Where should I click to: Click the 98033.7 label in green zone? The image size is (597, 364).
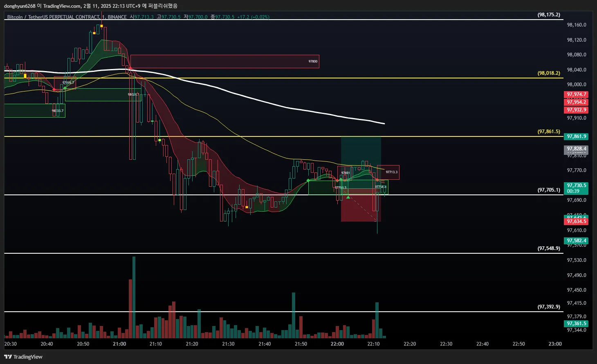coord(58,111)
